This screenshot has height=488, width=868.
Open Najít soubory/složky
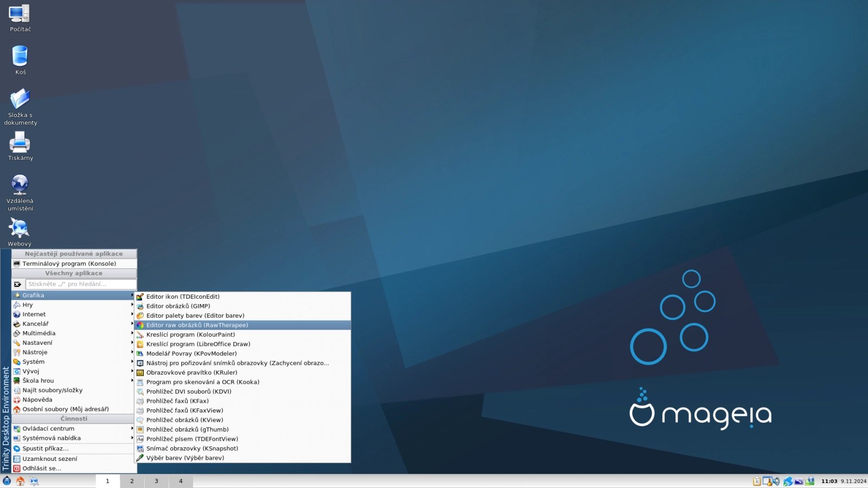coord(73,390)
